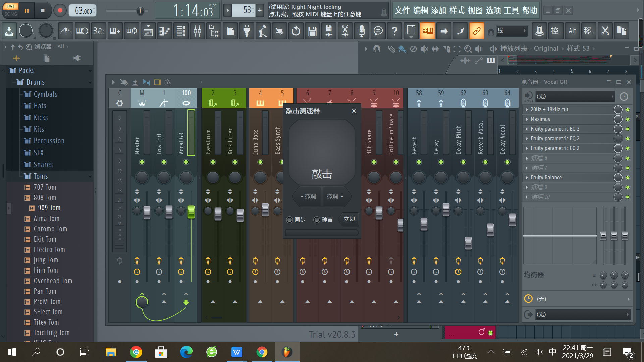Open File Explorer from the taskbar
Screen dimensions: 644x362
pos(111,352)
